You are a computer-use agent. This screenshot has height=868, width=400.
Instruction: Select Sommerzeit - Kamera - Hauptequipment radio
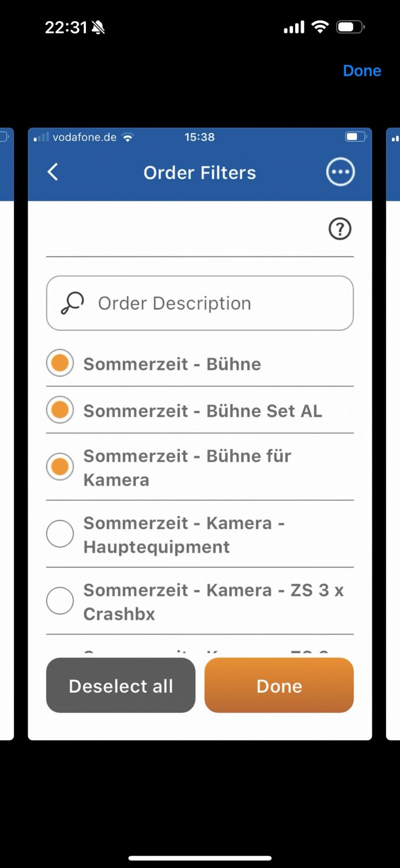tap(60, 534)
